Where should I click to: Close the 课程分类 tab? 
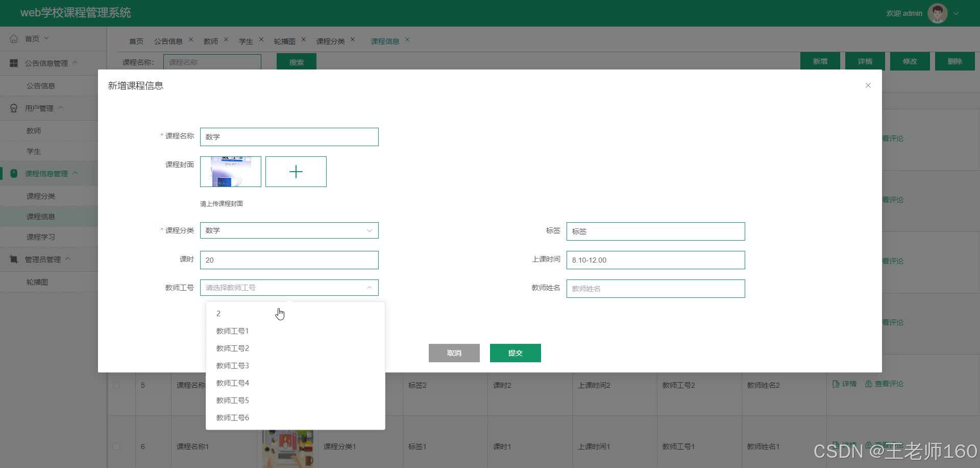pyautogui.click(x=353, y=39)
